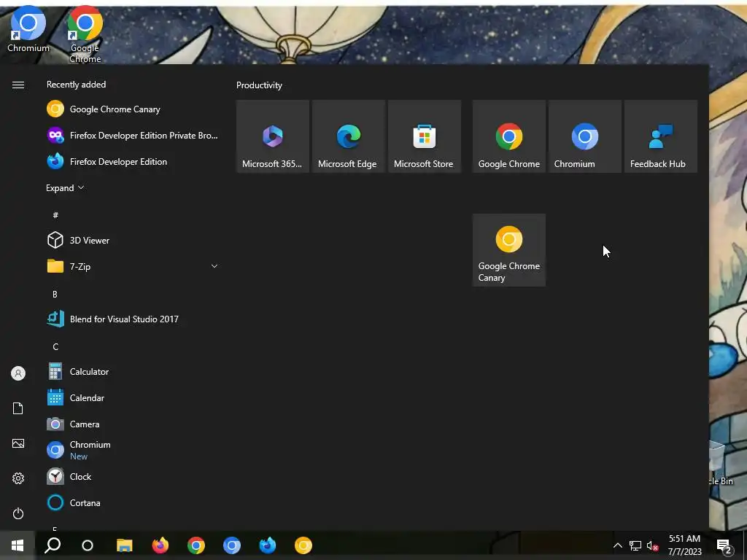Select the Chromium desktop shortcut
This screenshot has width=747, height=560.
point(28,29)
